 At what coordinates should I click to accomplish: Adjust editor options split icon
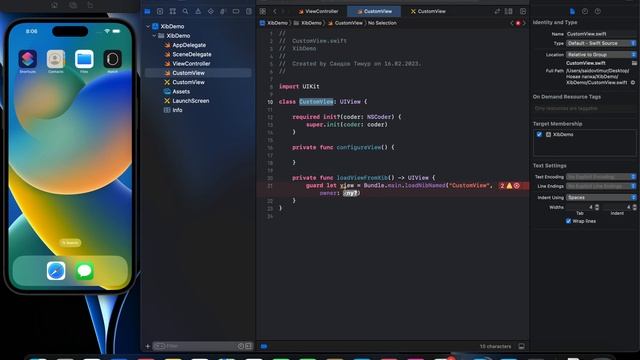pyautogui.click(x=509, y=11)
